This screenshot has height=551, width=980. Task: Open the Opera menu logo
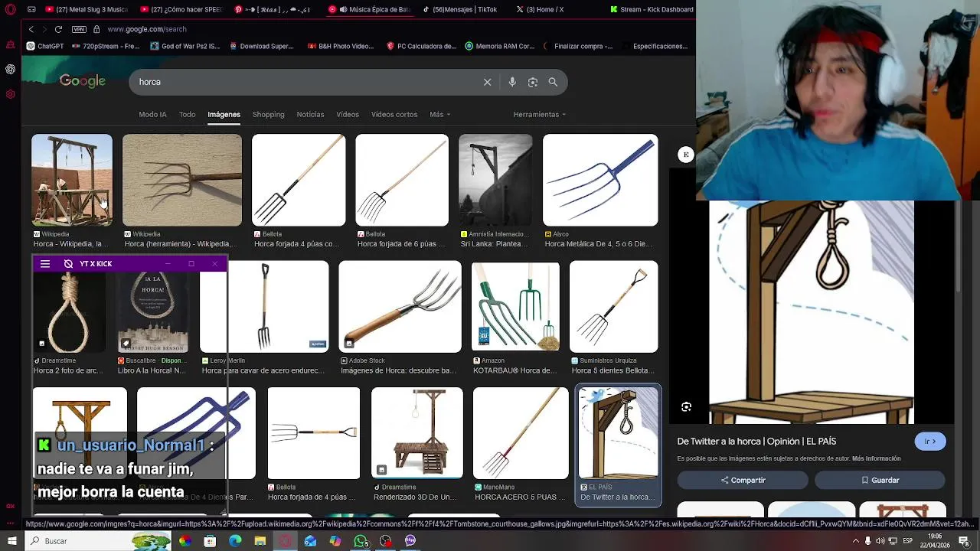click(10, 9)
